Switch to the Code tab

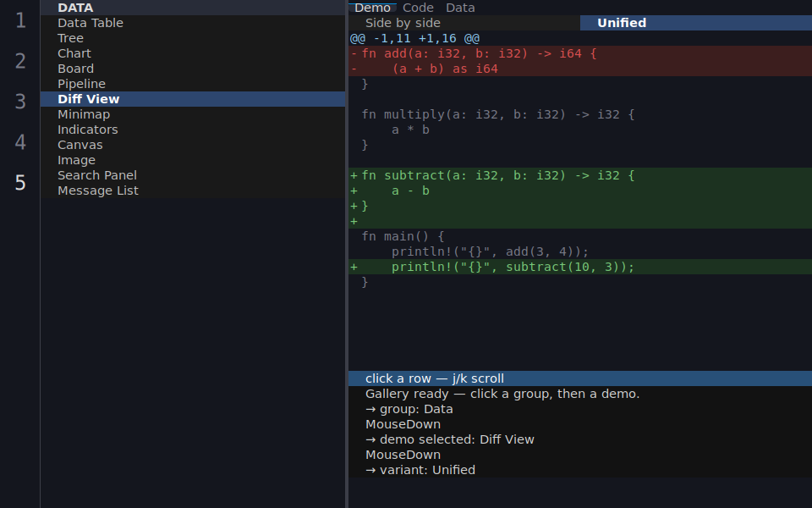pyautogui.click(x=418, y=8)
